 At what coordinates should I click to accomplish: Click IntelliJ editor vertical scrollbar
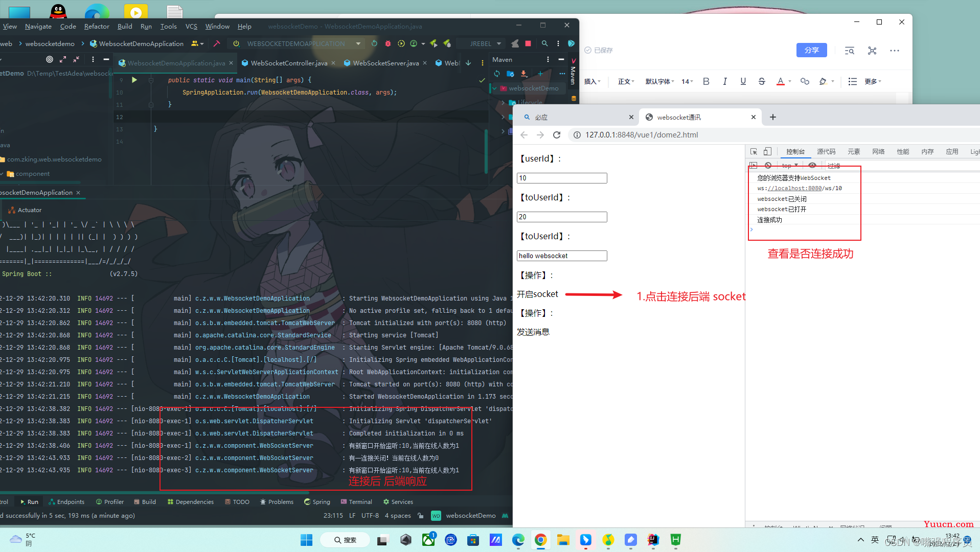click(x=486, y=151)
